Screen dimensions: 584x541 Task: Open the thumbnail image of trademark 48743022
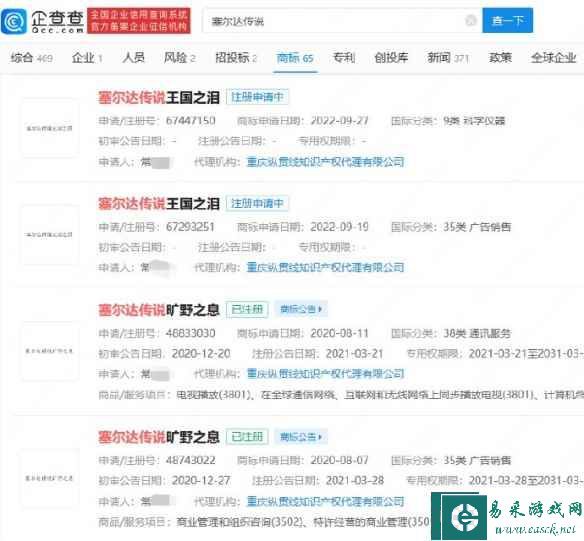click(50, 478)
